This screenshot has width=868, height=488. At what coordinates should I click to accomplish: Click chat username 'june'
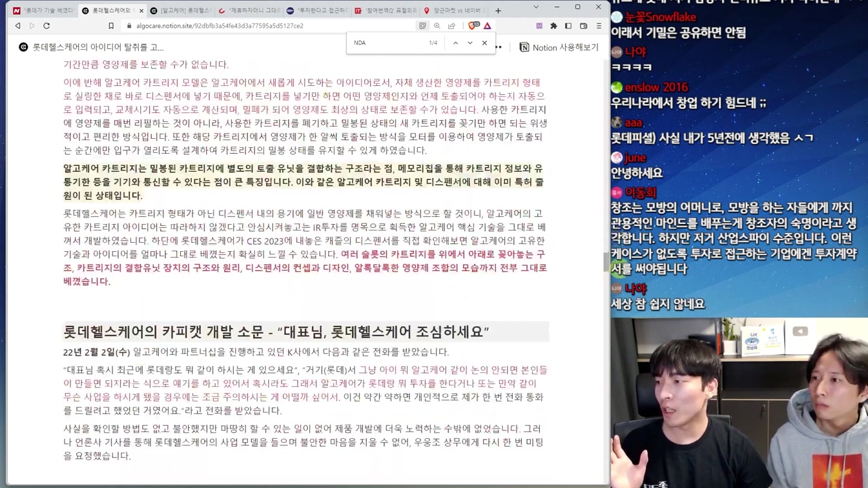click(x=635, y=158)
